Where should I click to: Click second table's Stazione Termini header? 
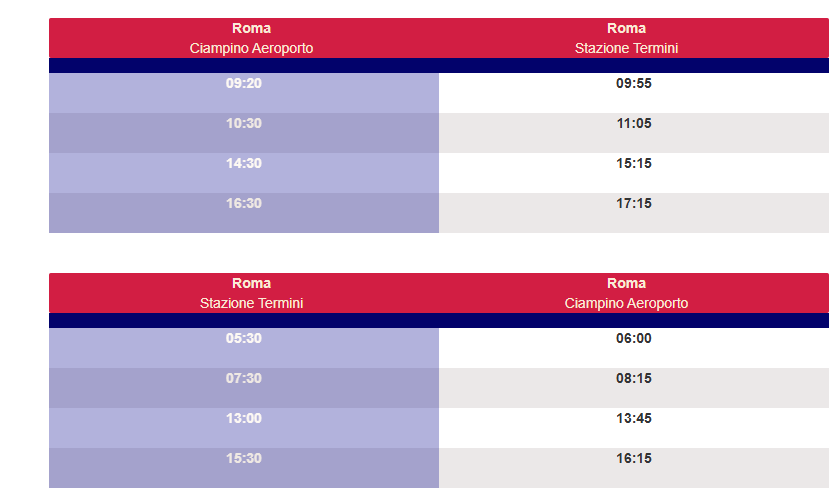(x=251, y=303)
